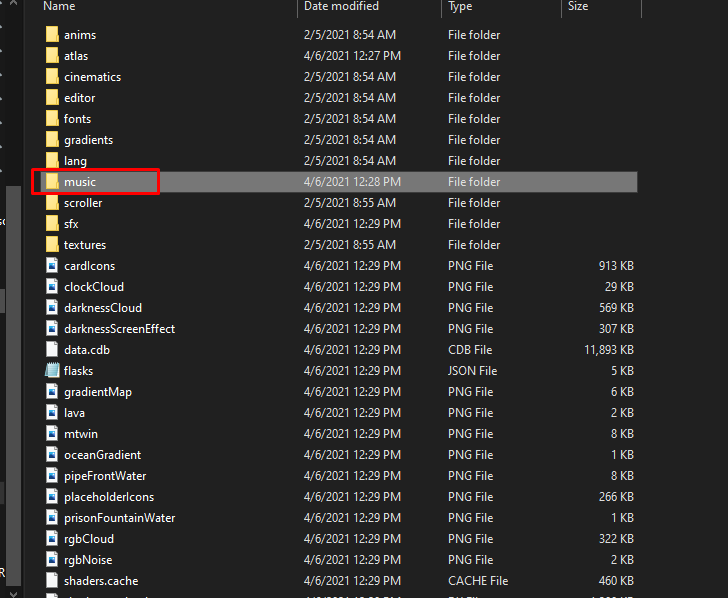Select the oceanGradient file row
This screenshot has width=728, height=598.
(102, 455)
